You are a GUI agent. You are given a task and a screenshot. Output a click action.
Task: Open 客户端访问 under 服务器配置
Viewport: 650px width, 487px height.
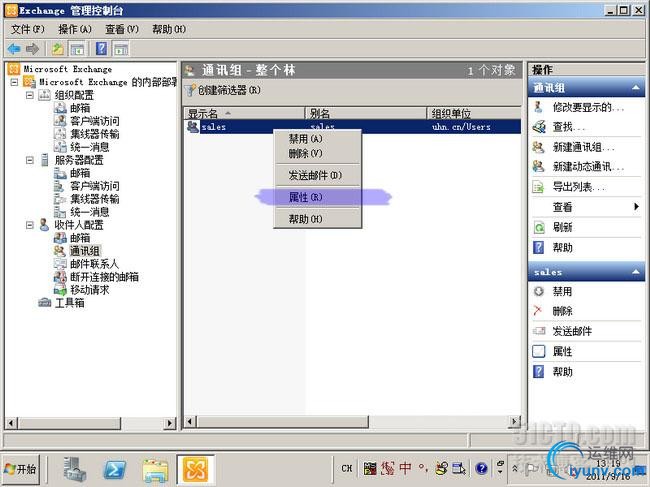tap(95, 186)
